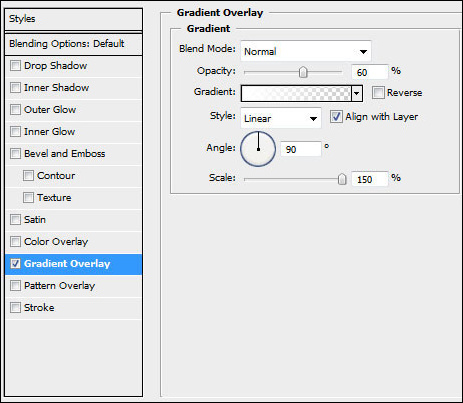This screenshot has width=463, height=403.
Task: Click the Opacity percent field
Action: point(370,72)
